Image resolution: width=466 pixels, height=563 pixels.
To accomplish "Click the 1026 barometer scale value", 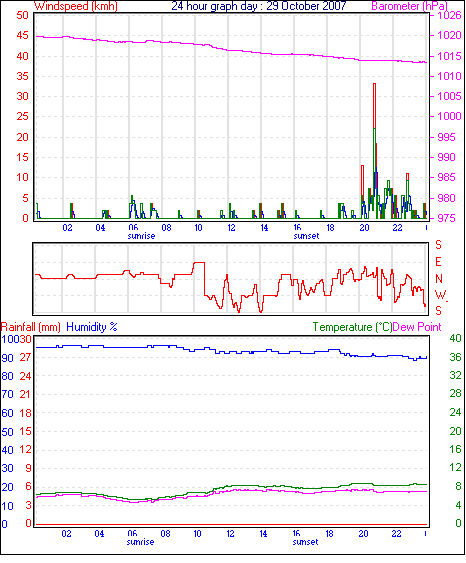I will pyautogui.click(x=449, y=15).
